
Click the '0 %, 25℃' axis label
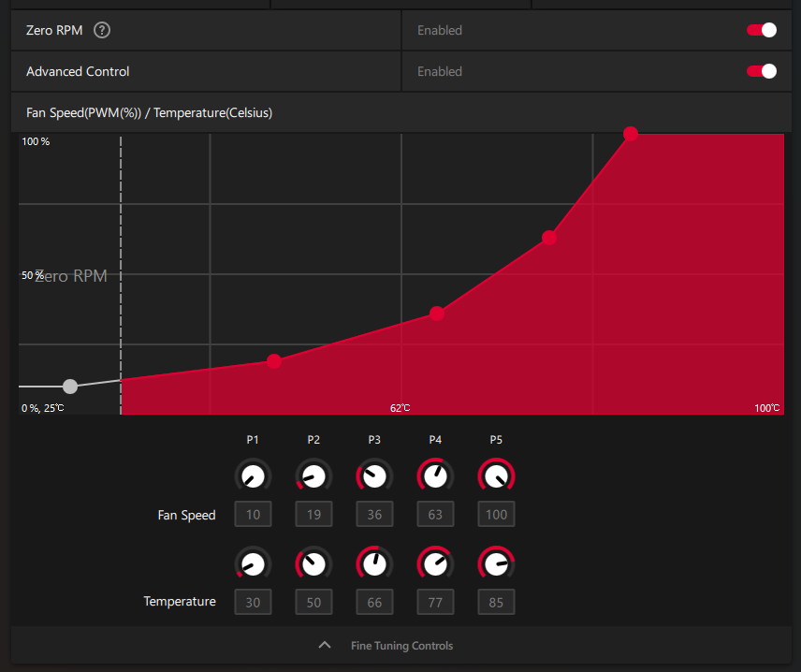(x=43, y=408)
